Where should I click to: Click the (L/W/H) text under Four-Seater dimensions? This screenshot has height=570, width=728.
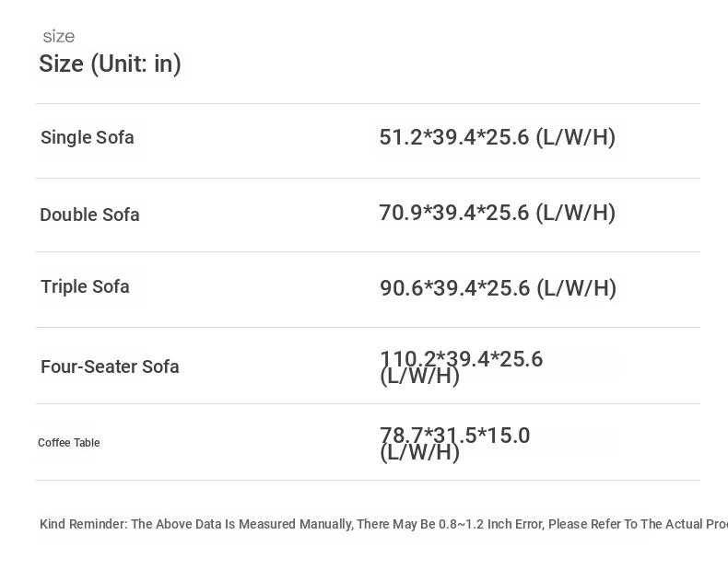tap(419, 376)
